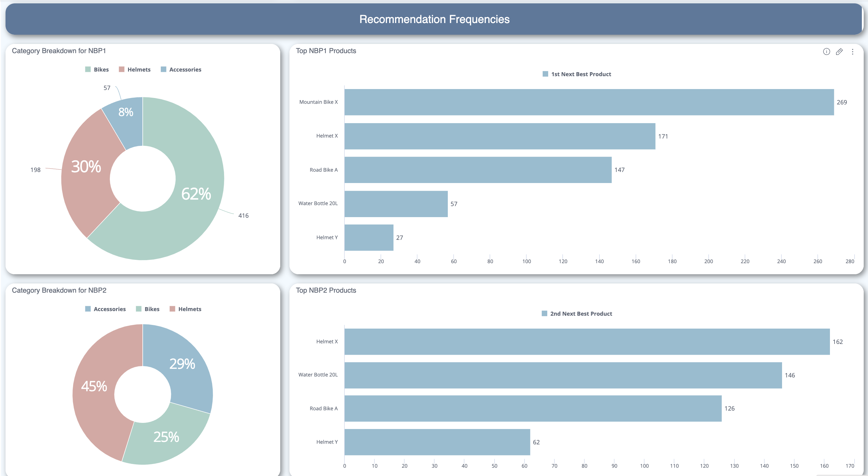Click the Helmet X bar in NBP1 chart
This screenshot has width=868, height=476.
tap(500, 136)
